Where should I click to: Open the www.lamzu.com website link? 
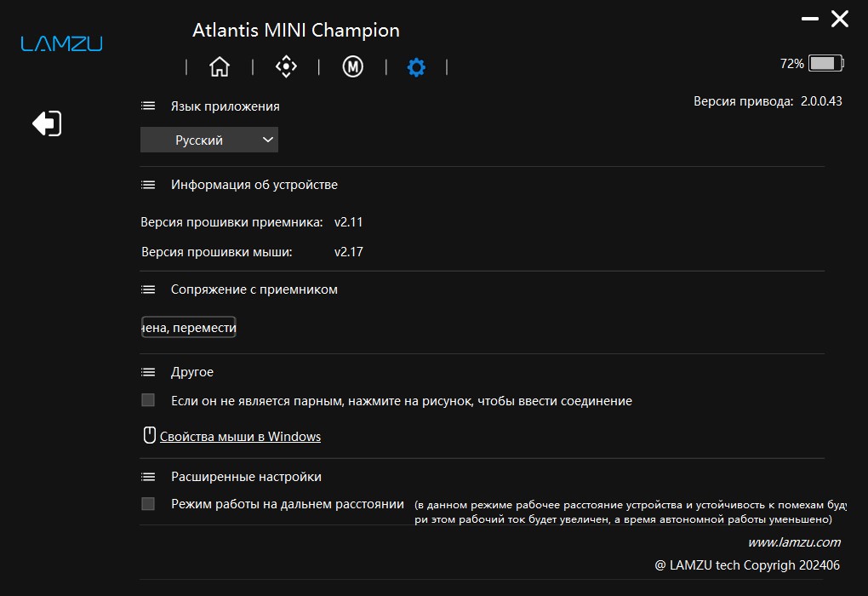click(794, 542)
